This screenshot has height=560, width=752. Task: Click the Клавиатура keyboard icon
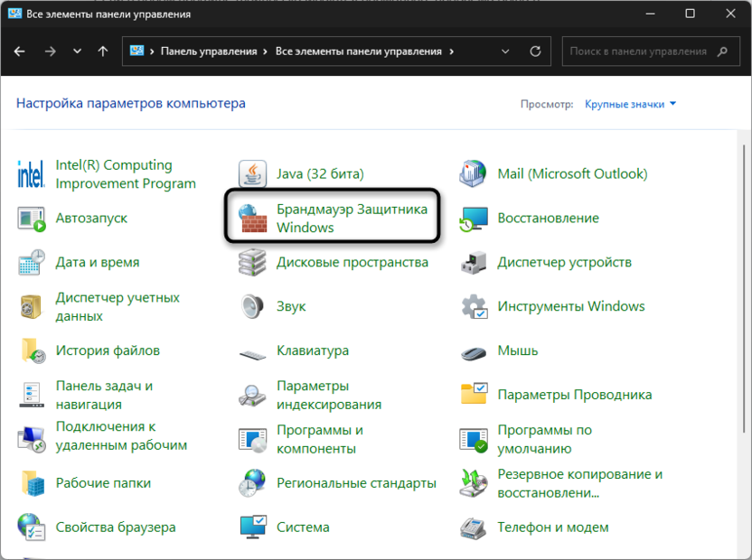[x=252, y=350]
